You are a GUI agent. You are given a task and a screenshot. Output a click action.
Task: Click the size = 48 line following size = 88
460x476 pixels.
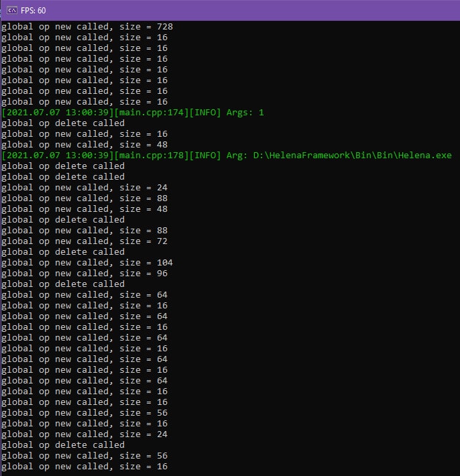(x=84, y=209)
